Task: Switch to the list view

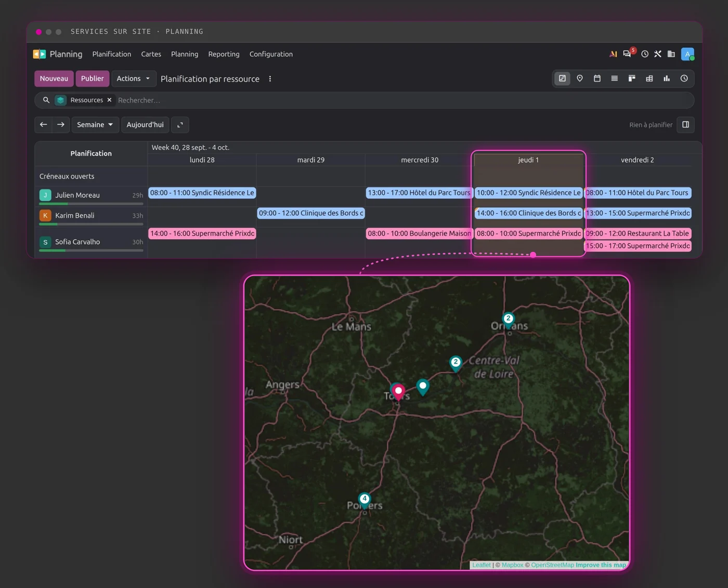Action: point(615,79)
